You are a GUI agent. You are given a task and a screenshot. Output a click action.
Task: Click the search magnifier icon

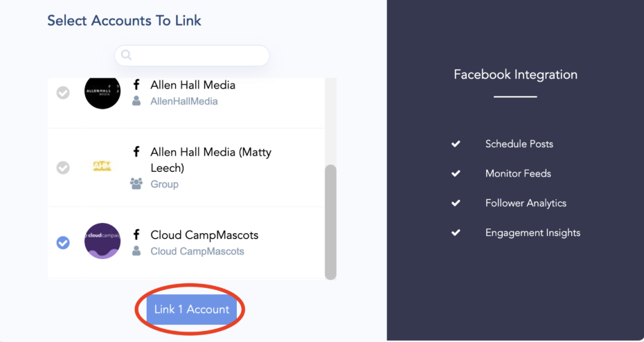coord(127,55)
